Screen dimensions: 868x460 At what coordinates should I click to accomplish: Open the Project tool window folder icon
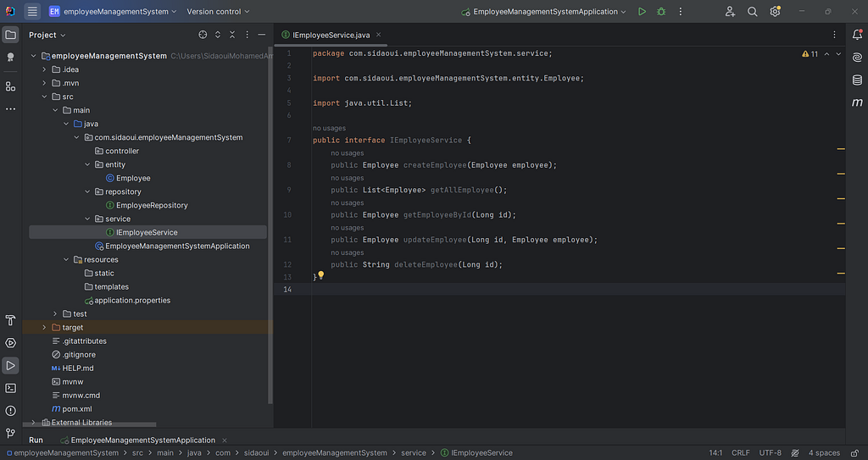coord(10,35)
